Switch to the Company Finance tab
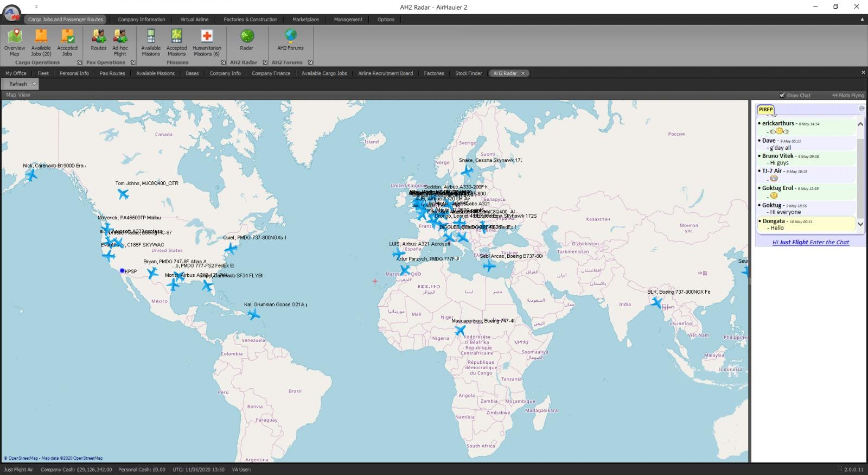 [x=271, y=73]
